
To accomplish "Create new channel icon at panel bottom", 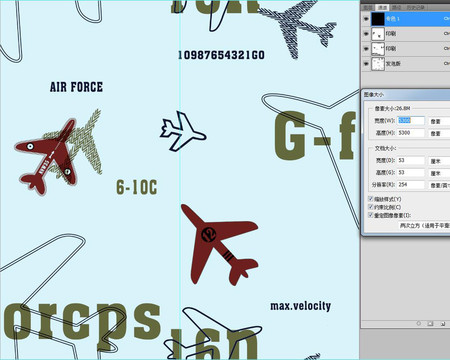I will pos(443,323).
